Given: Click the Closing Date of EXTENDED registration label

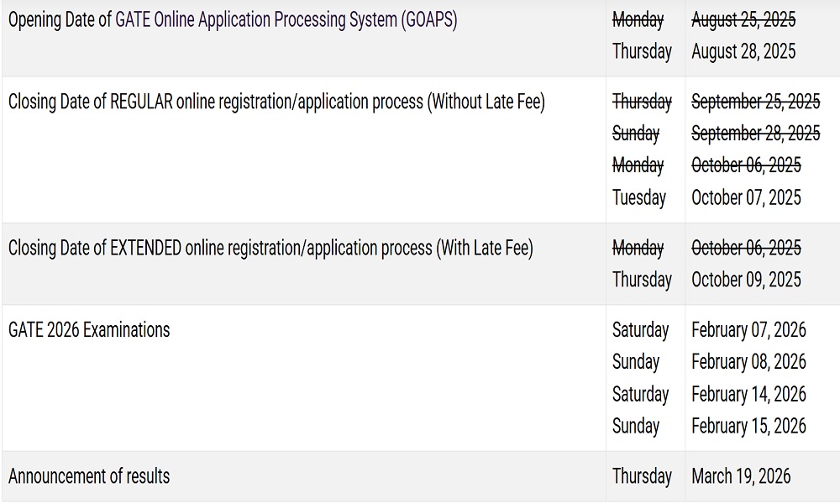Looking at the screenshot, I should 270,248.
